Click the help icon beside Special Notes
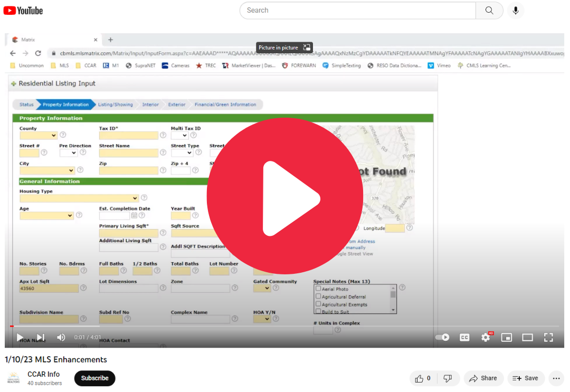The height and width of the screenshot is (392, 570). (402, 288)
